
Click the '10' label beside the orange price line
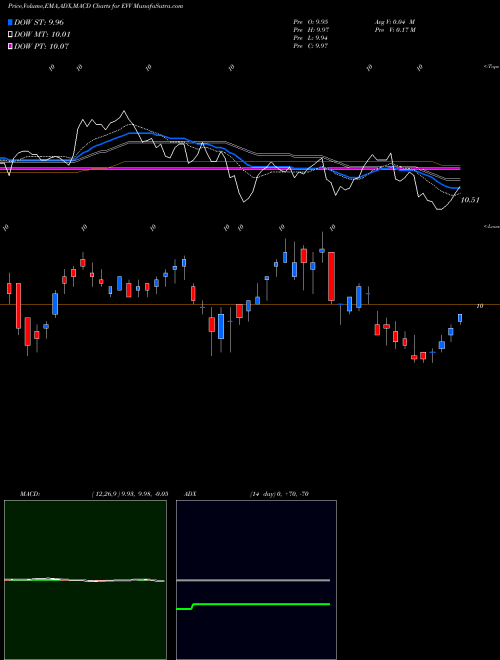479,306
